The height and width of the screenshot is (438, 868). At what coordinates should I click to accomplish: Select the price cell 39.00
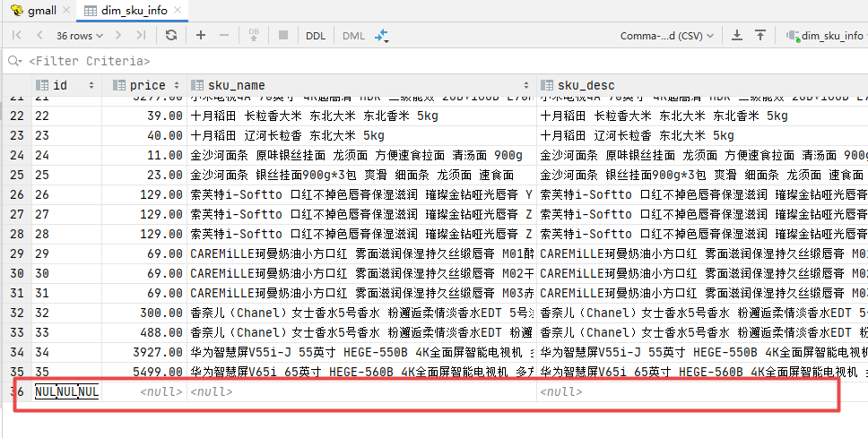144,116
